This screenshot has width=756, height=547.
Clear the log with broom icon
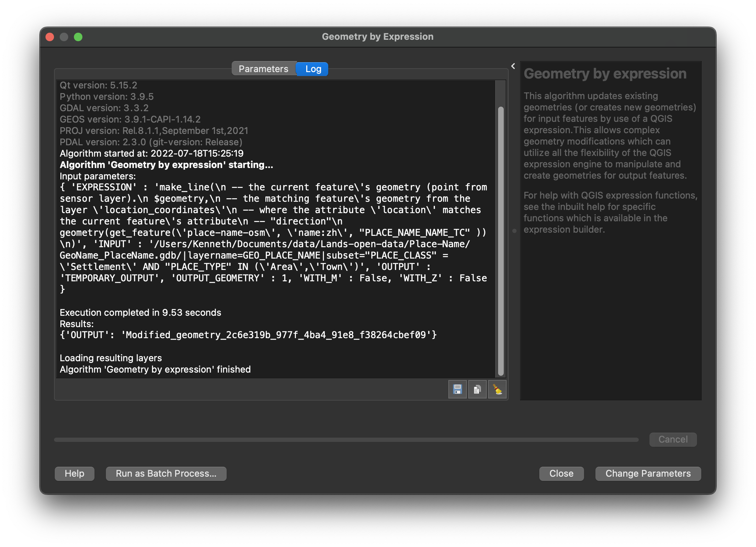[x=497, y=390]
